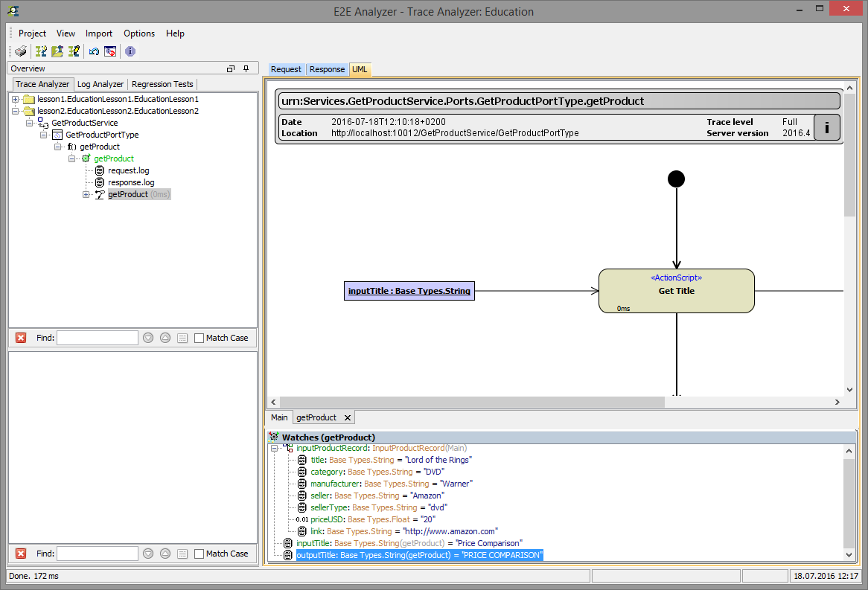Enable Match Case in the lower Find bar

pyautogui.click(x=199, y=553)
